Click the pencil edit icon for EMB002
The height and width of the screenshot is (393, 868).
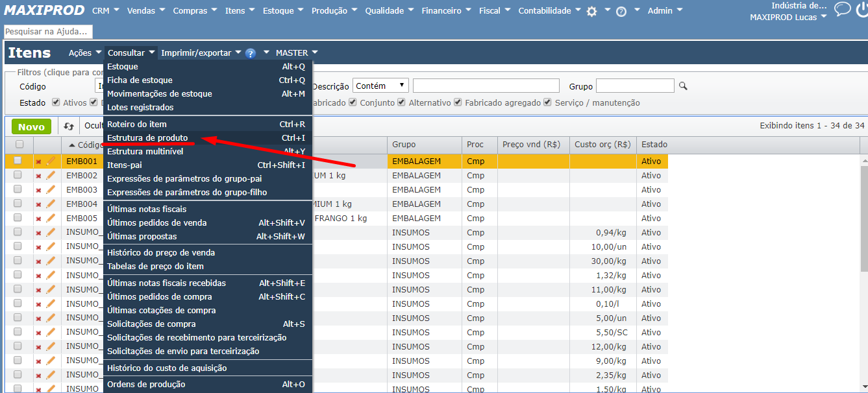pyautogui.click(x=51, y=175)
